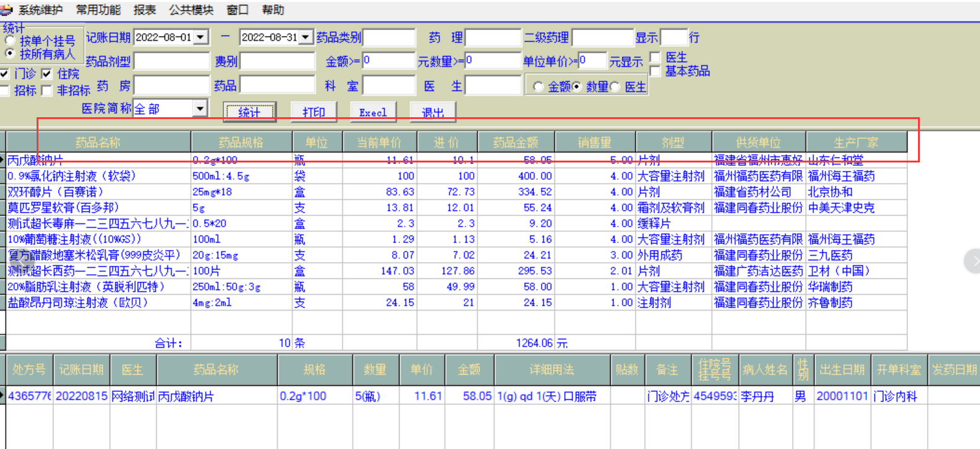Focus the 费别 input field
Viewport: 980px width, 449px height.
click(x=278, y=61)
